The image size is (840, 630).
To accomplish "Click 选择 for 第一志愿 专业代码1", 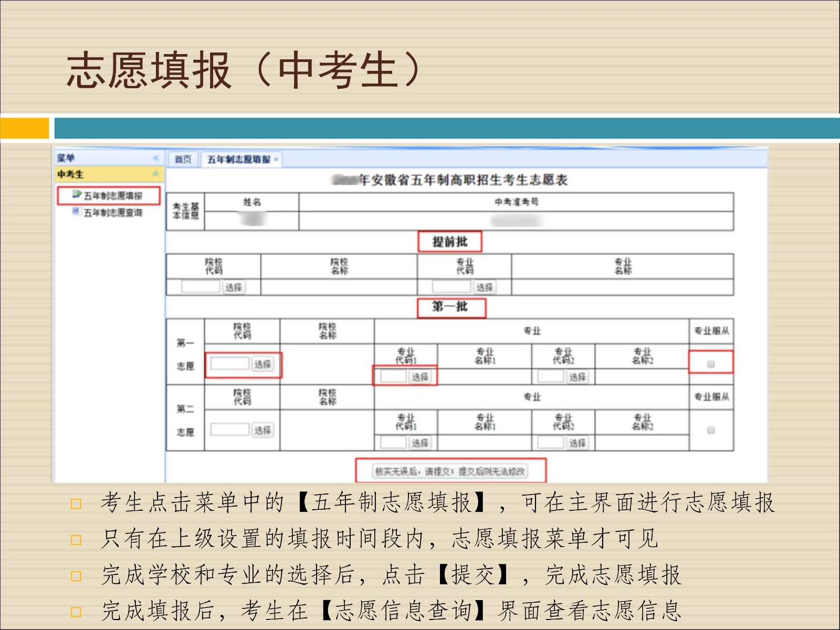I will pos(420,376).
